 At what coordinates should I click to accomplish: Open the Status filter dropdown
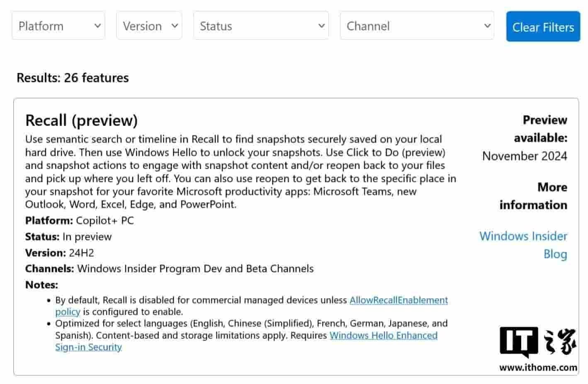(260, 26)
